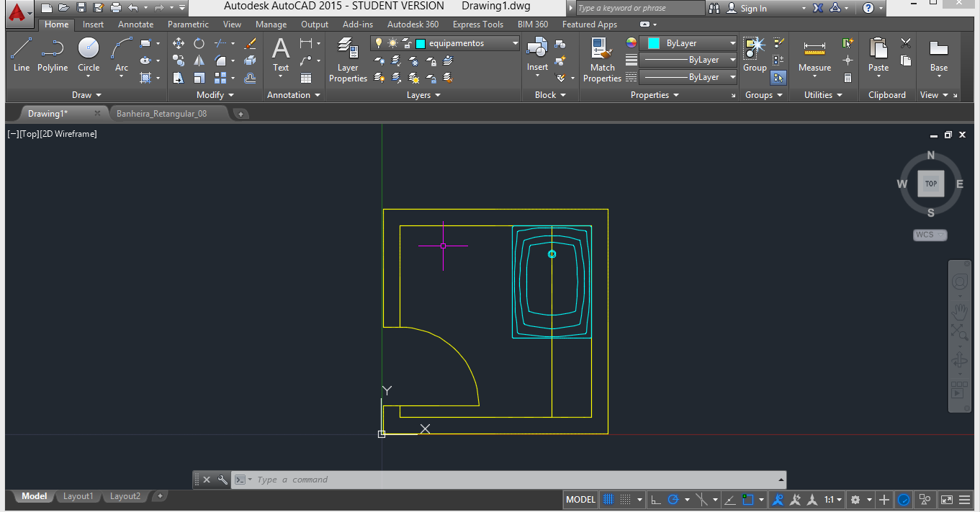Viewport: 980px width, 512px height.
Task: Click Match Properties tool
Action: [602, 60]
